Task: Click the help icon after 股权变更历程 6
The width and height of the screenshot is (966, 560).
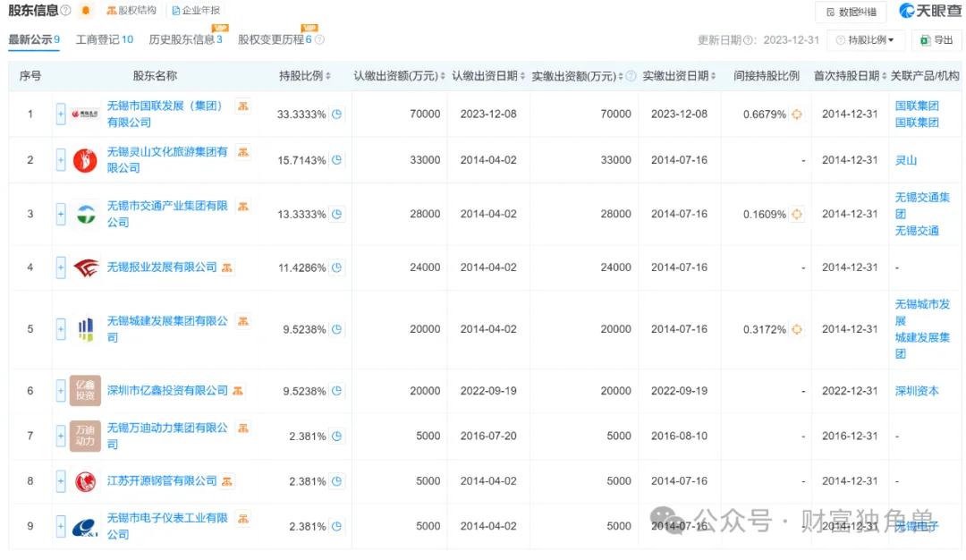Action: pyautogui.click(x=319, y=39)
